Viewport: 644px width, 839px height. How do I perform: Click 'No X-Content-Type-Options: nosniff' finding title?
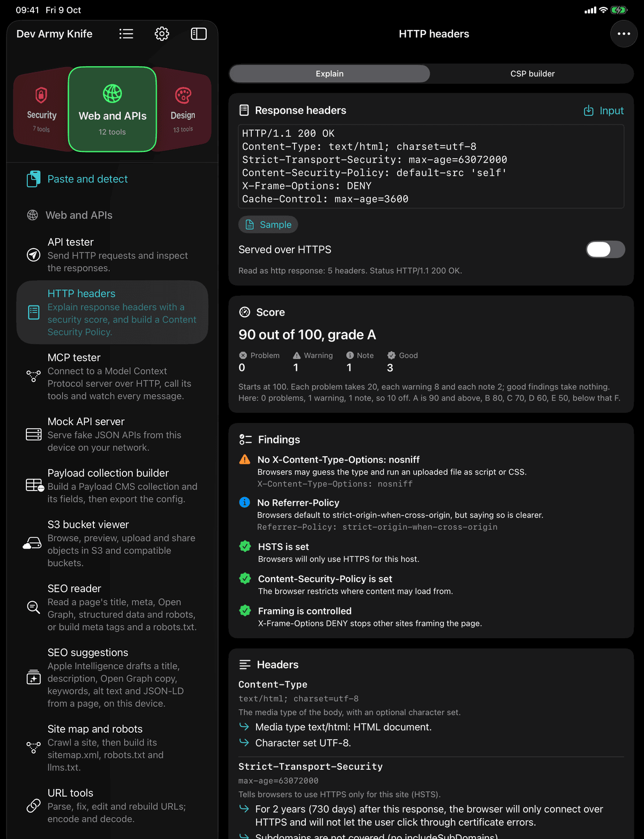point(339,459)
